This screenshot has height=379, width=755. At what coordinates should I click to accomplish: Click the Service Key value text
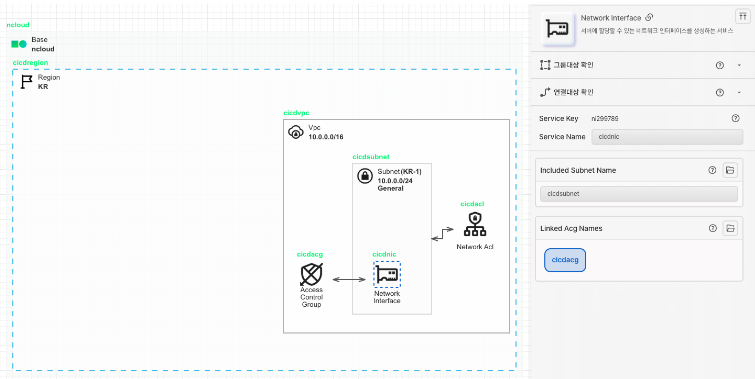pyautogui.click(x=605, y=118)
